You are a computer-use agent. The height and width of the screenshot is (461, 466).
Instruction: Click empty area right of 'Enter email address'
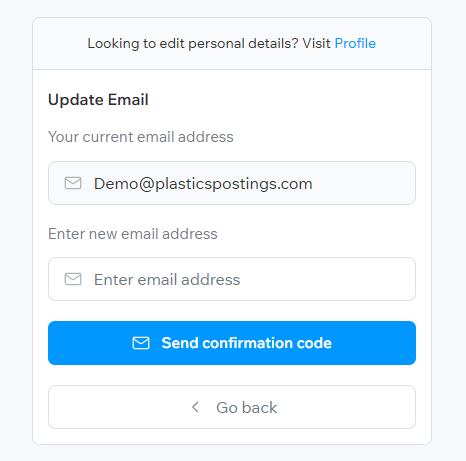[327, 279]
